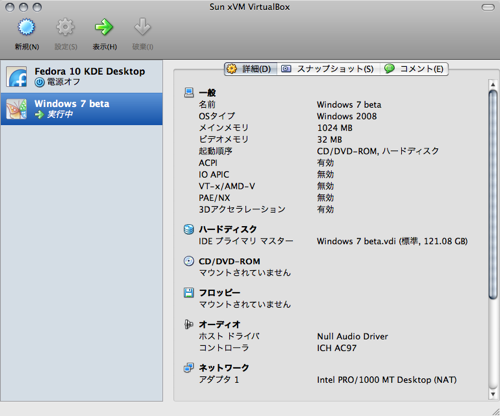The height and width of the screenshot is (416, 500).
Task: Click the 電源オフ status text
Action: coord(63,82)
